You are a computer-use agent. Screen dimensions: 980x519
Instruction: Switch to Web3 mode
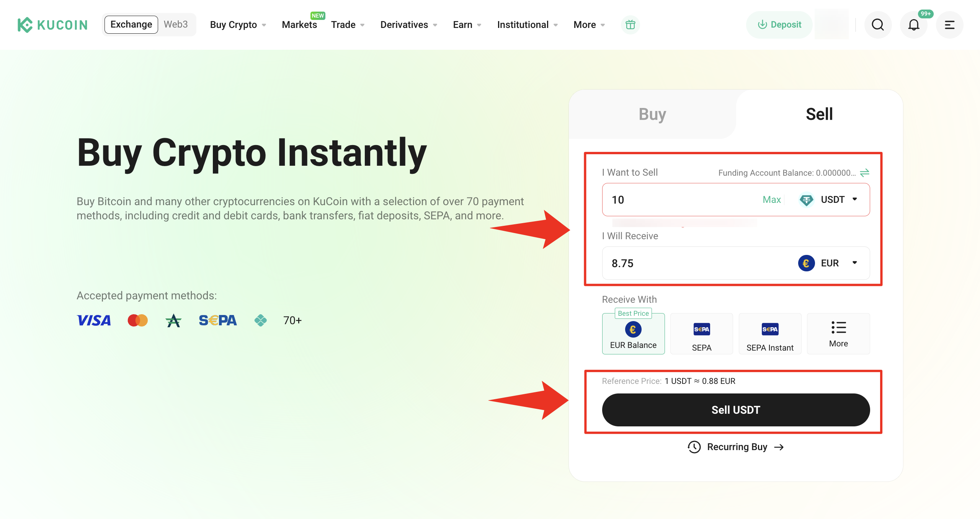point(176,24)
